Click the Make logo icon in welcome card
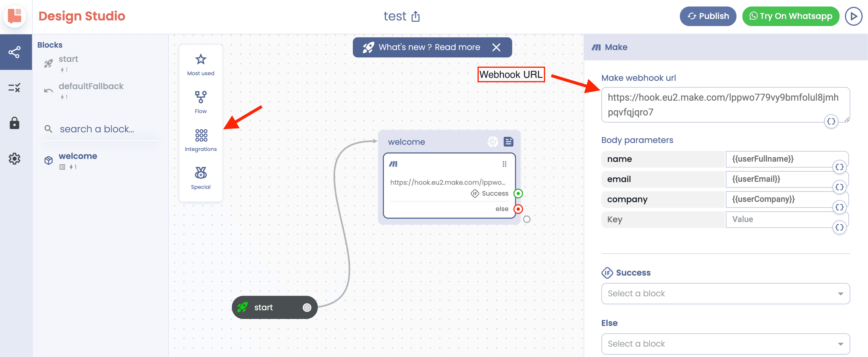Viewport: 868px width, 357px height. click(393, 164)
